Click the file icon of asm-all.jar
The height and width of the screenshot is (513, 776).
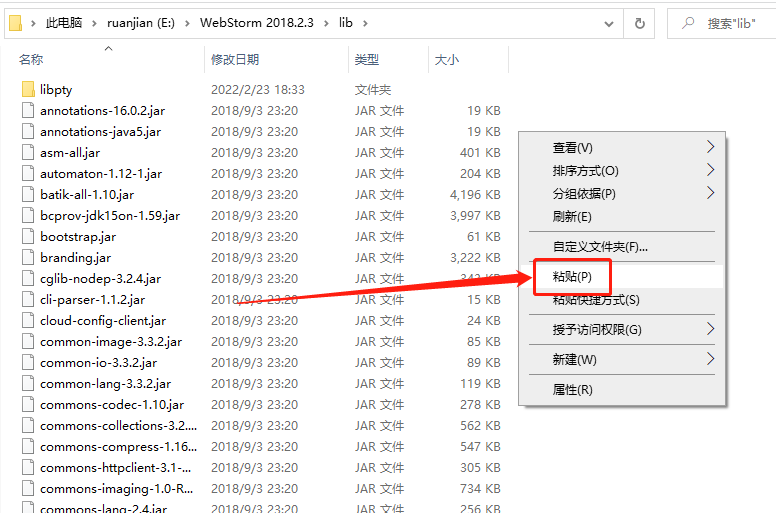(x=28, y=152)
